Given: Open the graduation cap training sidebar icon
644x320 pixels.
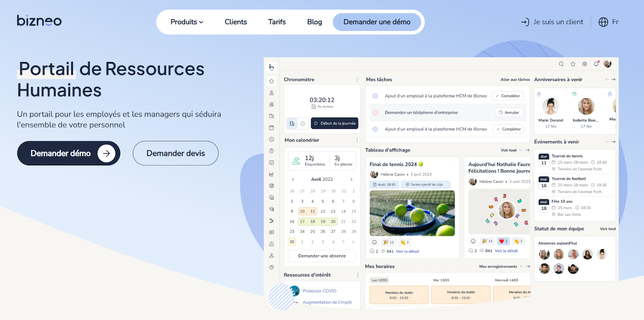Looking at the screenshot, I should [x=272, y=209].
